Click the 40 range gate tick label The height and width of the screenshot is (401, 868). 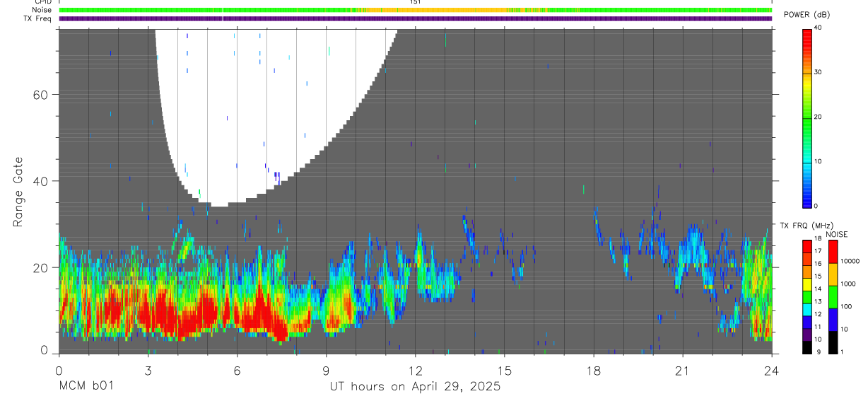[41, 181]
